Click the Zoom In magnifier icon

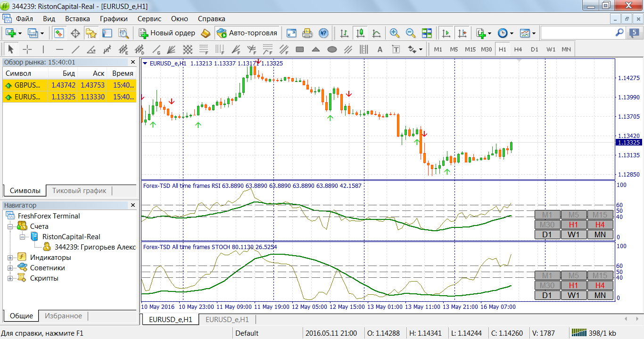point(395,33)
